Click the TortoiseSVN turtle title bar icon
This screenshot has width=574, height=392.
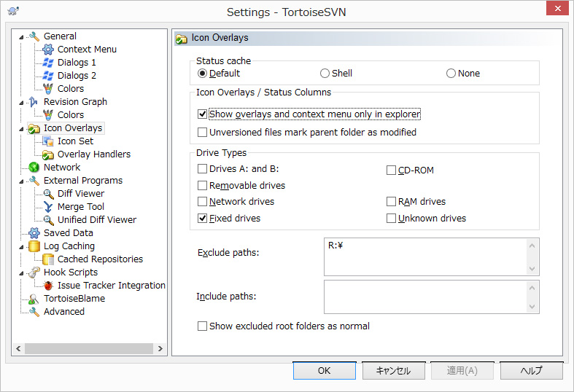pyautogui.click(x=14, y=11)
